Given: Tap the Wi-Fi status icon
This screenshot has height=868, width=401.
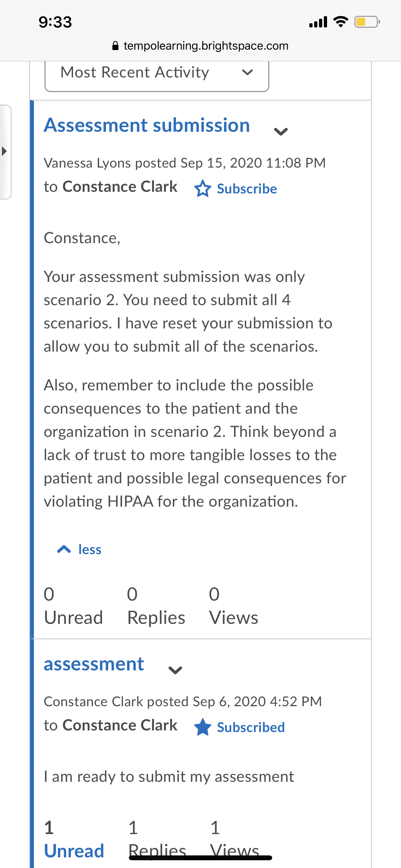Looking at the screenshot, I should click(x=341, y=22).
